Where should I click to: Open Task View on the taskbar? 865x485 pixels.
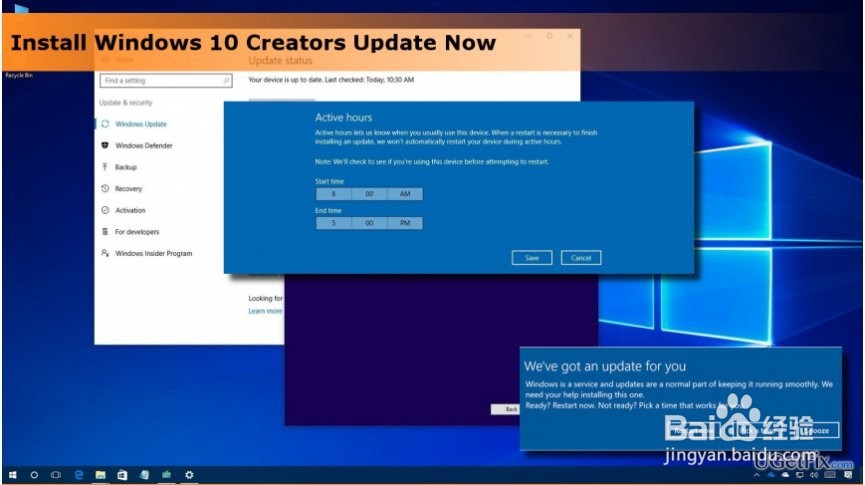coord(56,475)
